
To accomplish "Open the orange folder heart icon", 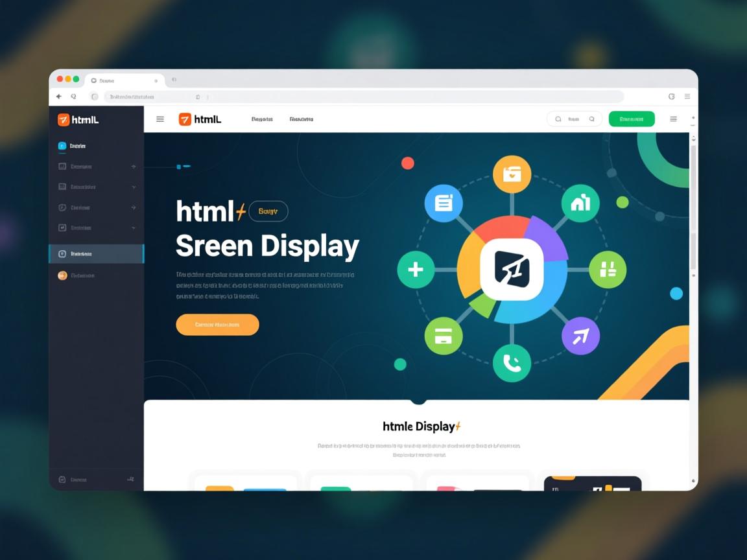I will click(512, 174).
